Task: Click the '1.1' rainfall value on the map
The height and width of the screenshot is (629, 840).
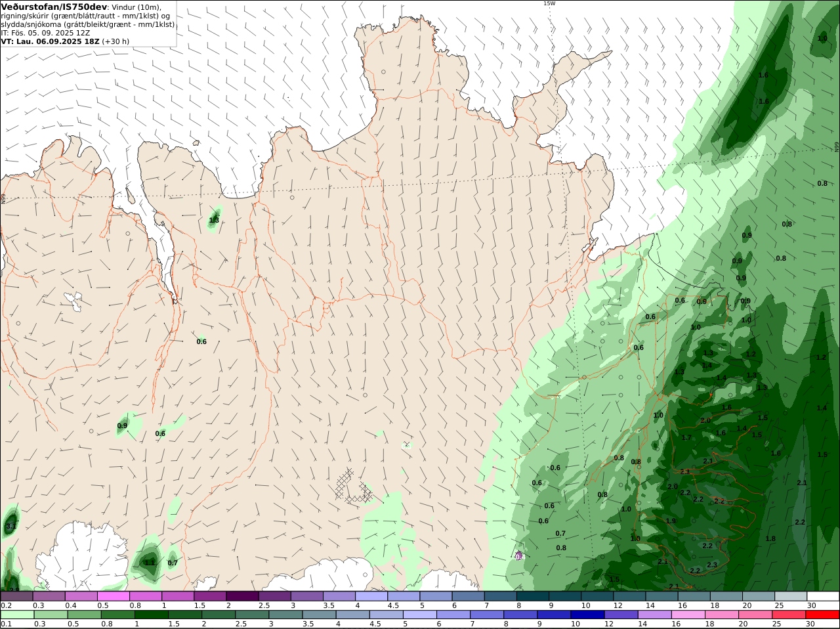Action: point(150,563)
